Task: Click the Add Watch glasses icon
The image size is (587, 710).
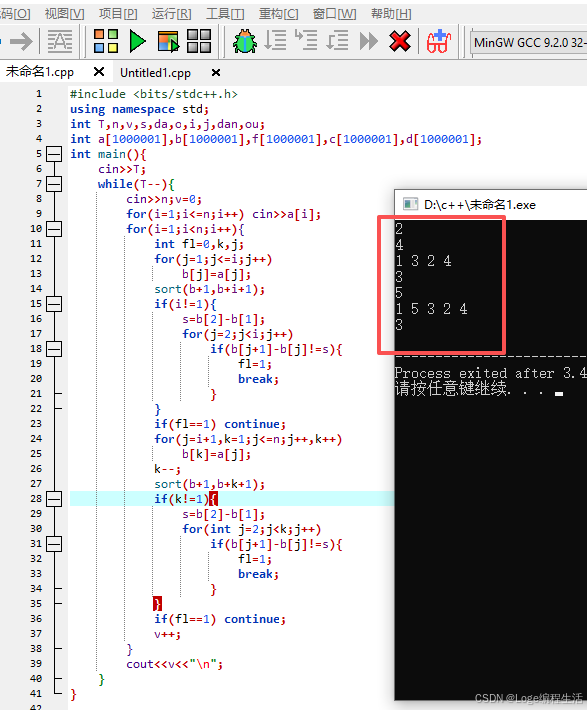Action: tap(438, 41)
